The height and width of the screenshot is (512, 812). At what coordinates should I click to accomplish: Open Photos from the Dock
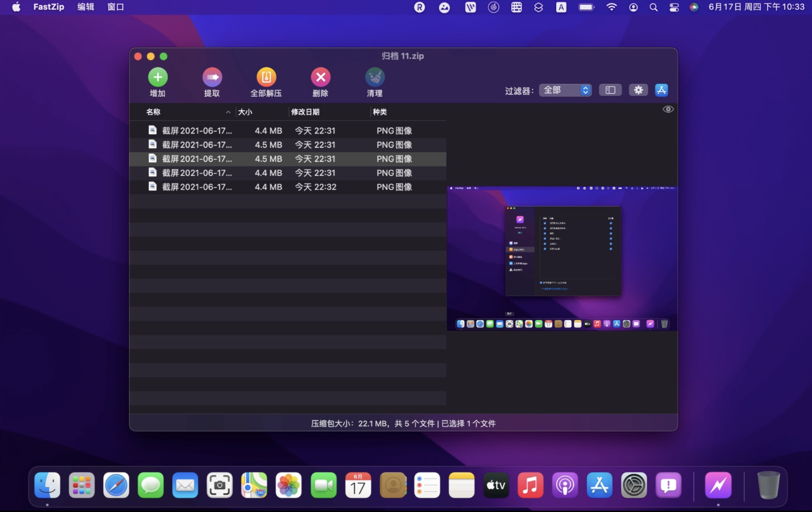[289, 485]
